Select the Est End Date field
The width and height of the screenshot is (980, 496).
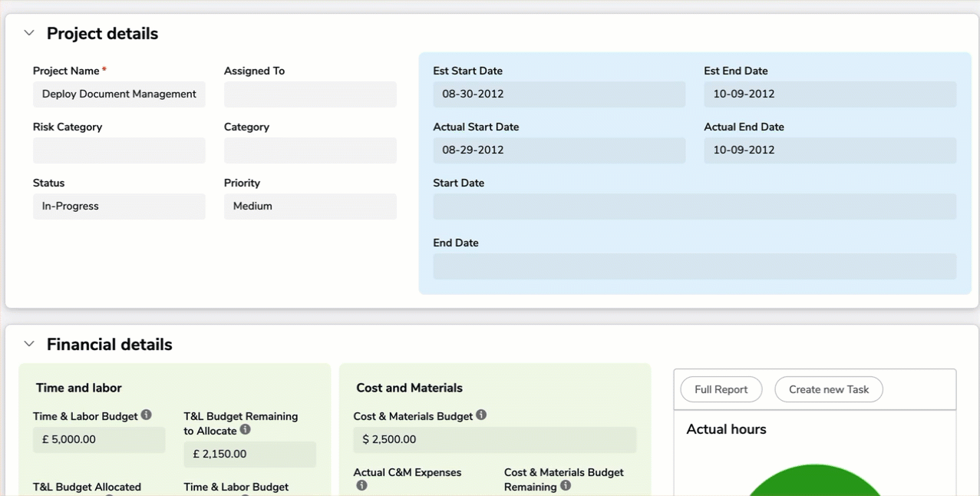pyautogui.click(x=830, y=94)
